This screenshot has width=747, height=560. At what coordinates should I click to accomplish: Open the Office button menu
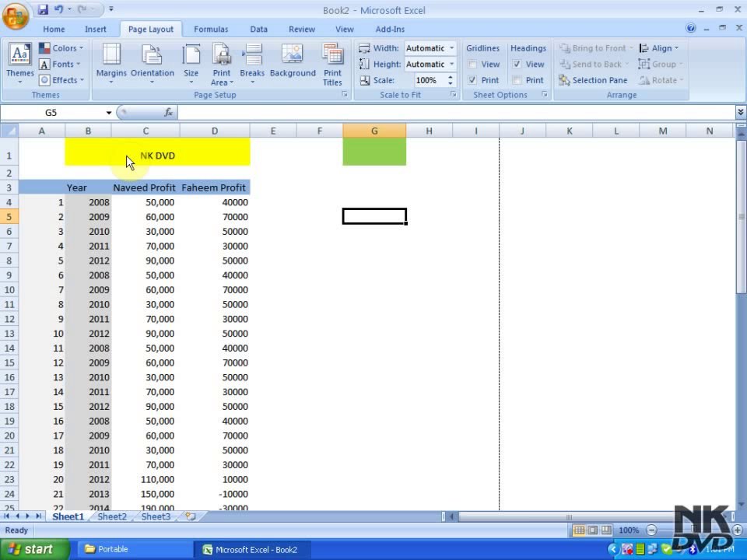pyautogui.click(x=16, y=16)
